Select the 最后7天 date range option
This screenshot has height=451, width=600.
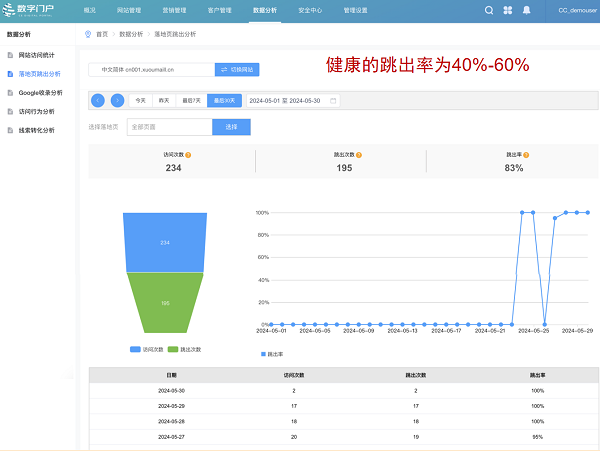(190, 100)
